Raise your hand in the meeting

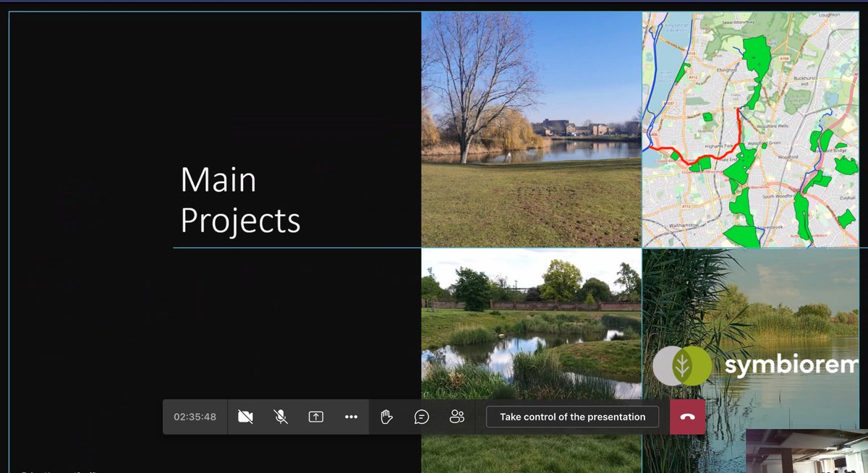(x=386, y=417)
